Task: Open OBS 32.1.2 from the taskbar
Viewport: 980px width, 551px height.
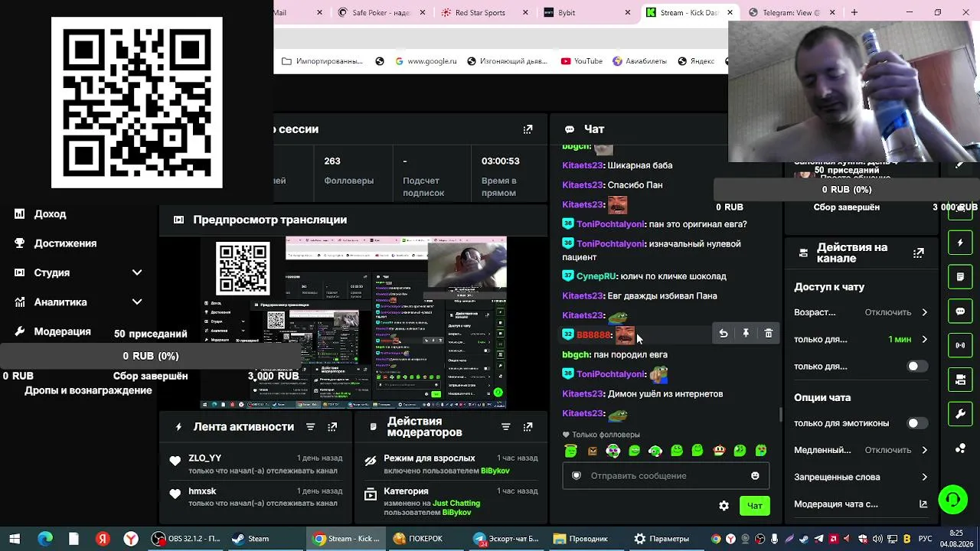Action: tap(185, 539)
